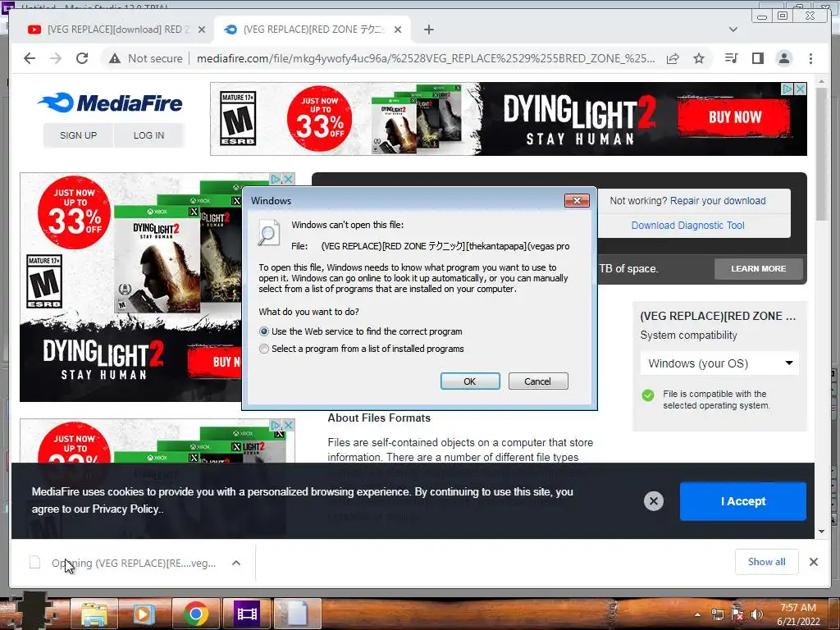Select Use the Web service radio option
Screen dimensions: 840x630
click(x=264, y=331)
